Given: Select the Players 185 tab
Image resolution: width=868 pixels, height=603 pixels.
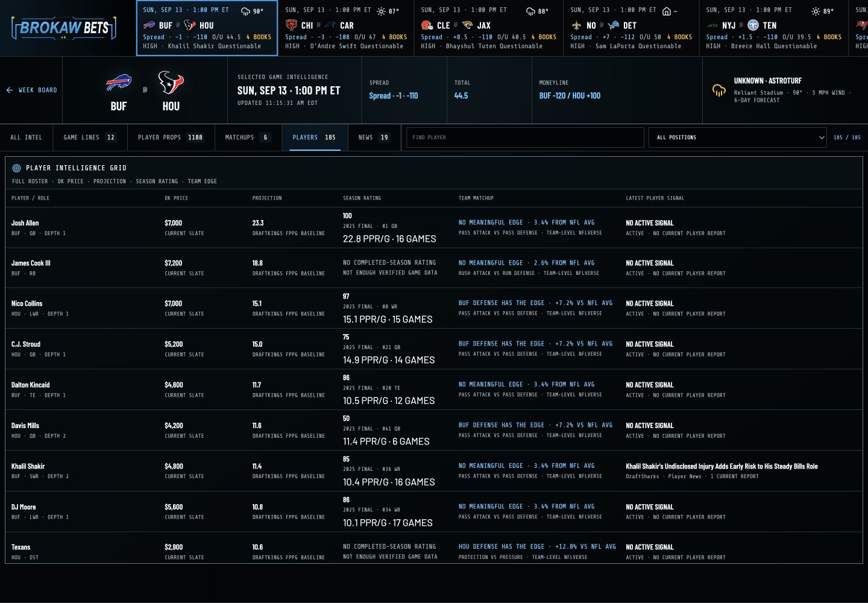Looking at the screenshot, I should (x=315, y=137).
